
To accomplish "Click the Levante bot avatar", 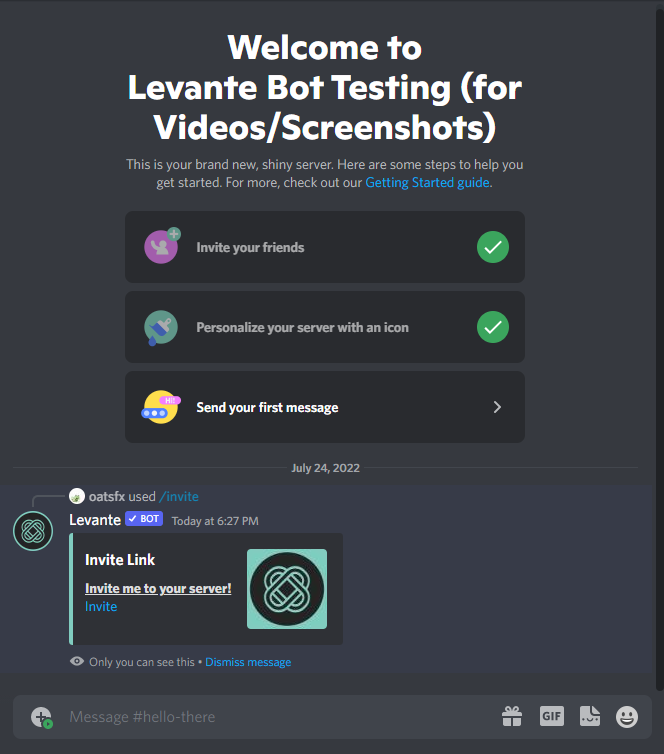I will coord(33,531).
